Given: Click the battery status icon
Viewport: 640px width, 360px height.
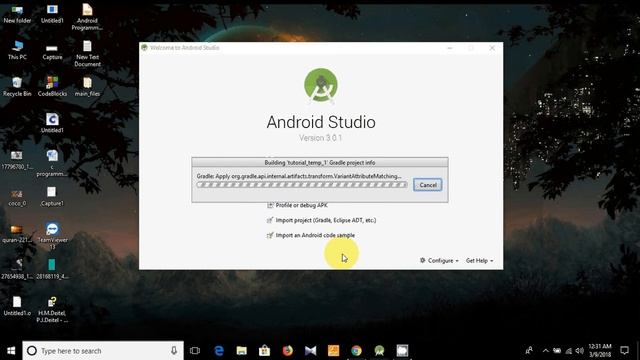Looking at the screenshot, I should pos(557,351).
